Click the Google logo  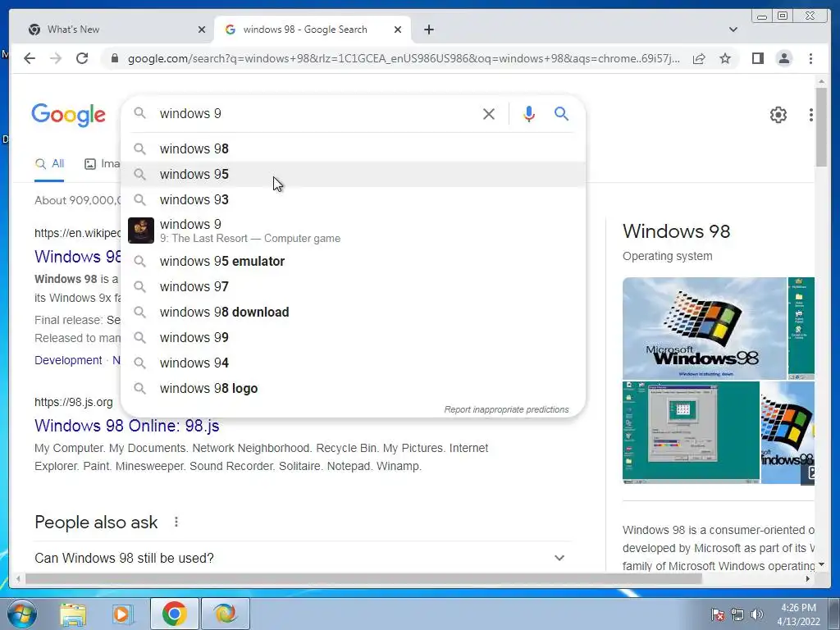[69, 114]
